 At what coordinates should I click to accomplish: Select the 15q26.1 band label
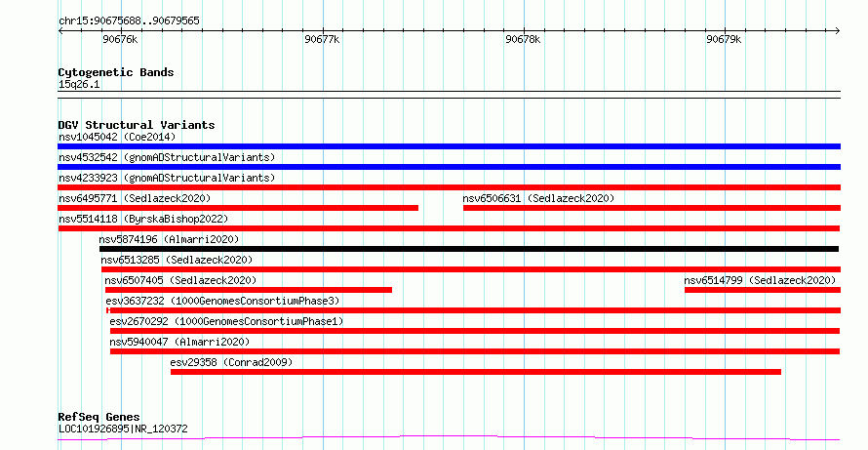point(79,85)
